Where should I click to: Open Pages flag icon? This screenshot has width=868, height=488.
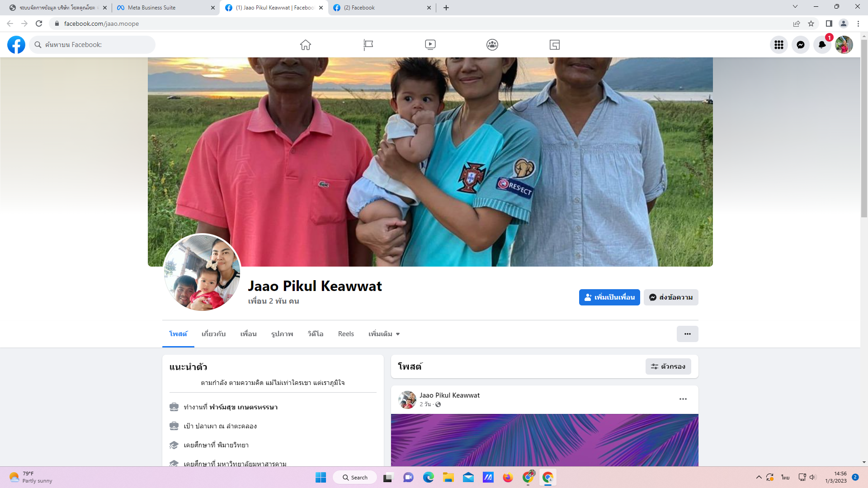(368, 45)
